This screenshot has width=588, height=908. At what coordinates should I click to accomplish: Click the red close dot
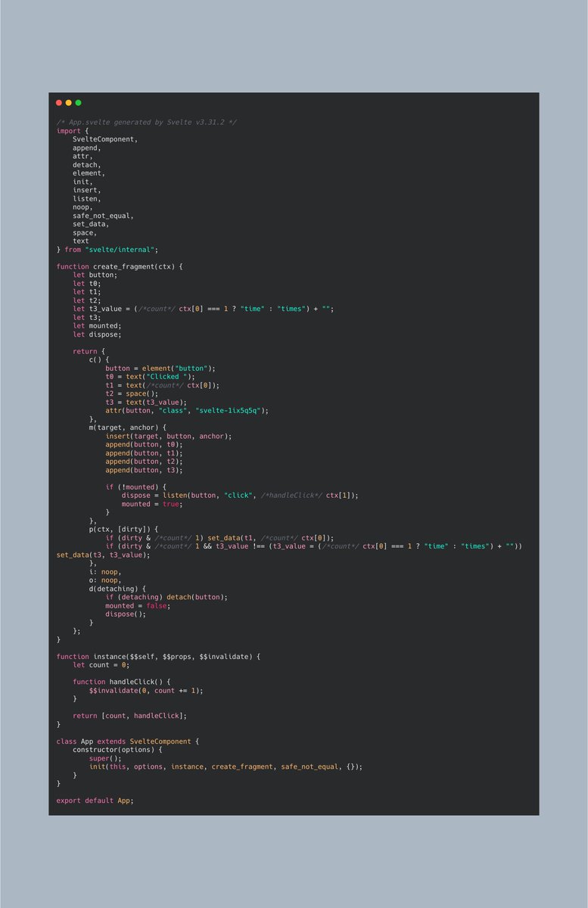(x=59, y=102)
